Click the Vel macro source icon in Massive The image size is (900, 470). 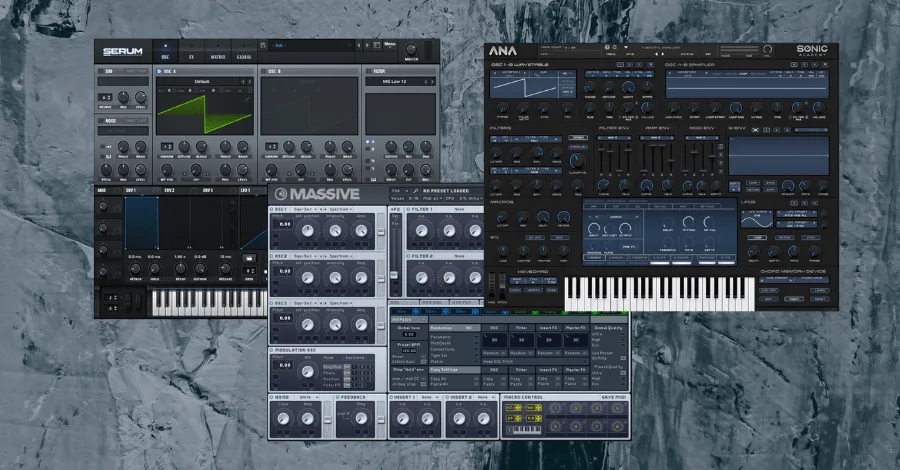pos(533,407)
